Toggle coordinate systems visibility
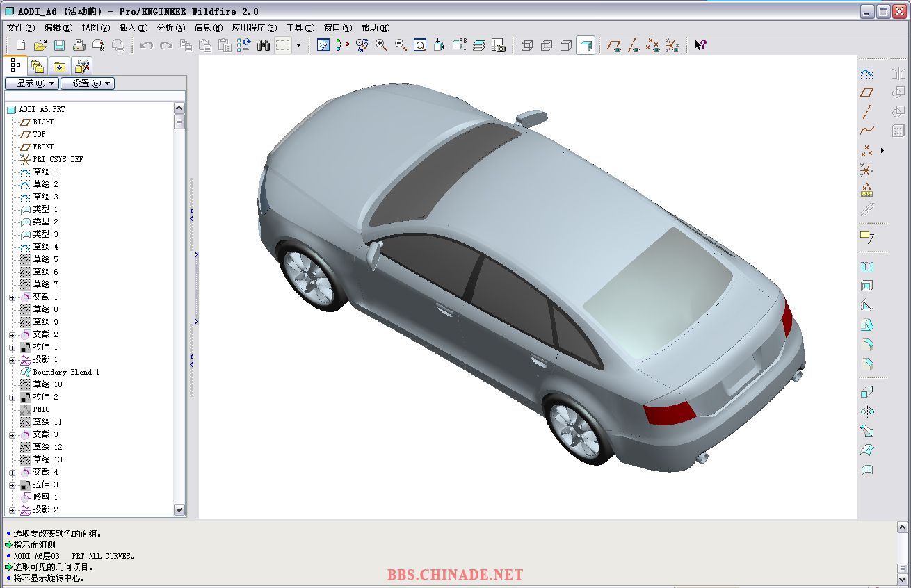The height and width of the screenshot is (588, 911). coord(672,45)
